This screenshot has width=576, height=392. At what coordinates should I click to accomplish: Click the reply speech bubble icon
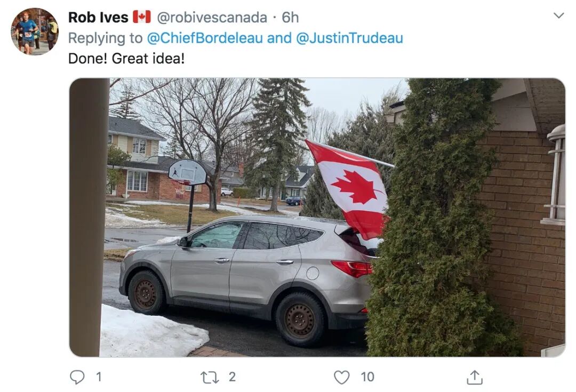[77, 377]
